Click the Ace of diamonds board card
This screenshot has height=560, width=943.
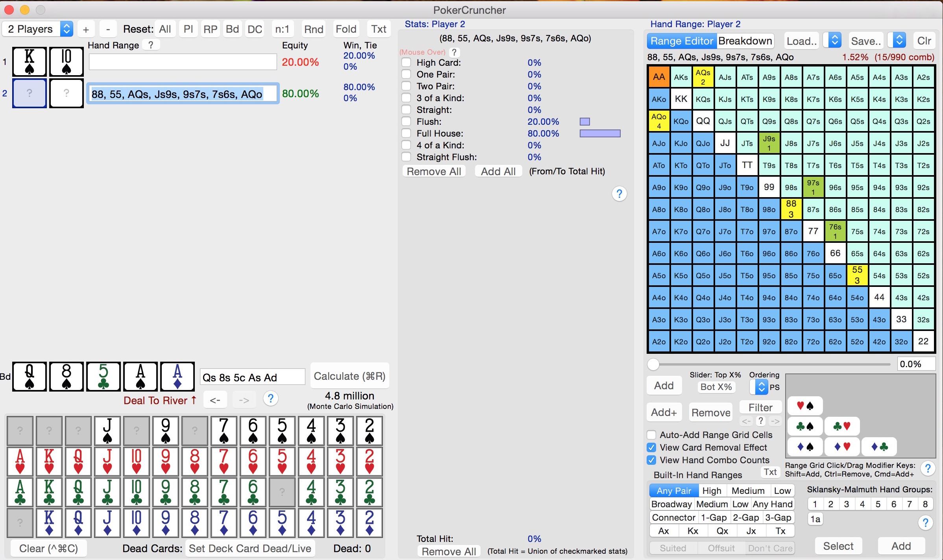(x=178, y=377)
